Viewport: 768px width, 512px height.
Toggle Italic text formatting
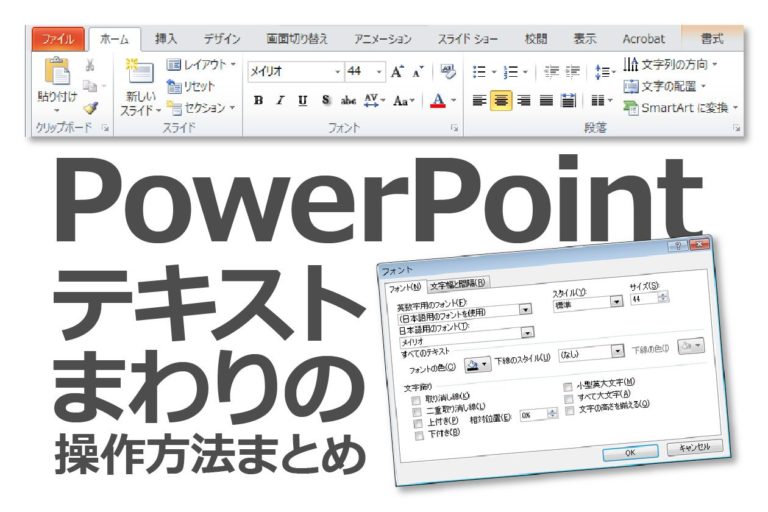click(x=280, y=100)
